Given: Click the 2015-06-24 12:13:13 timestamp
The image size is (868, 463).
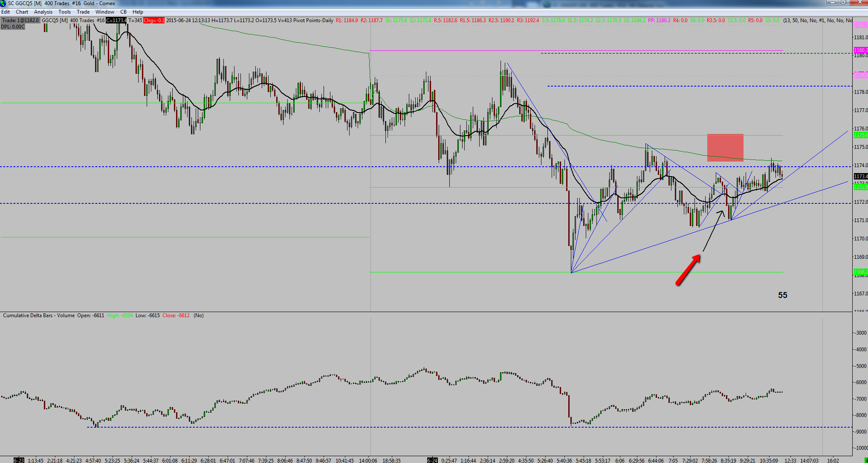Looking at the screenshot, I should pos(188,20).
